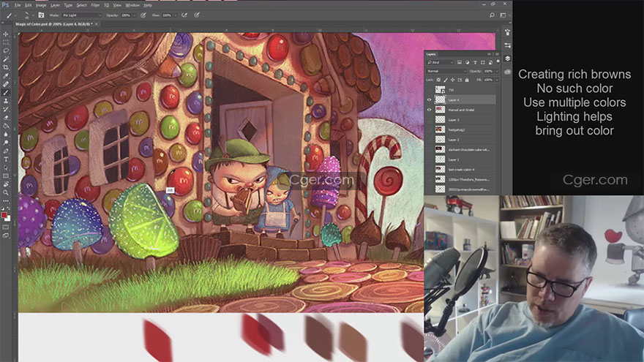Filter layers by shape type icon
Screen dimensions: 644x362
coord(482,62)
